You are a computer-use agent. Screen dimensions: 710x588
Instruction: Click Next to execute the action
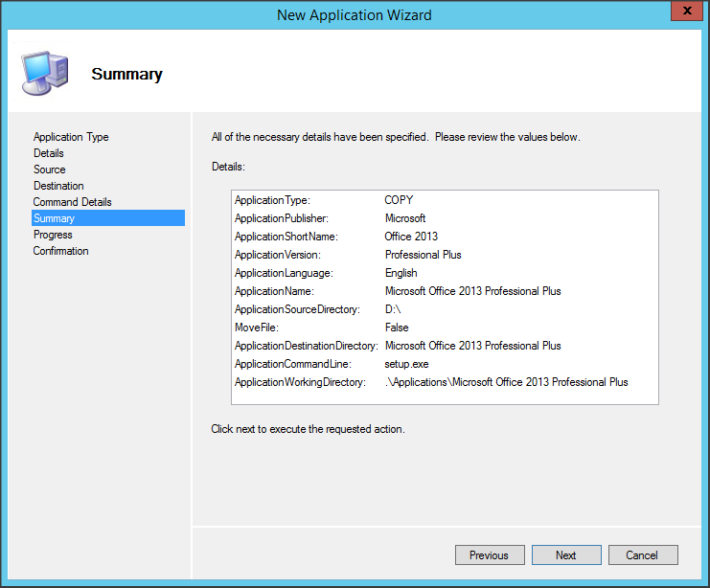pyautogui.click(x=566, y=555)
